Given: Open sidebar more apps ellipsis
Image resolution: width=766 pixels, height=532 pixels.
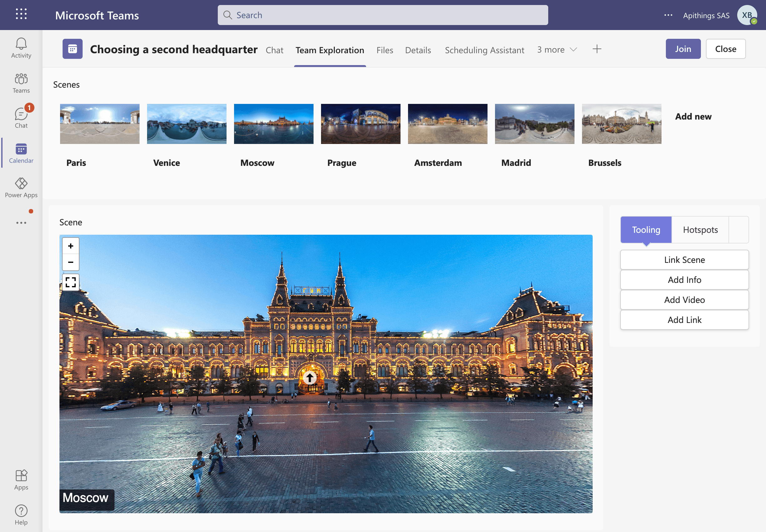Looking at the screenshot, I should pyautogui.click(x=21, y=223).
